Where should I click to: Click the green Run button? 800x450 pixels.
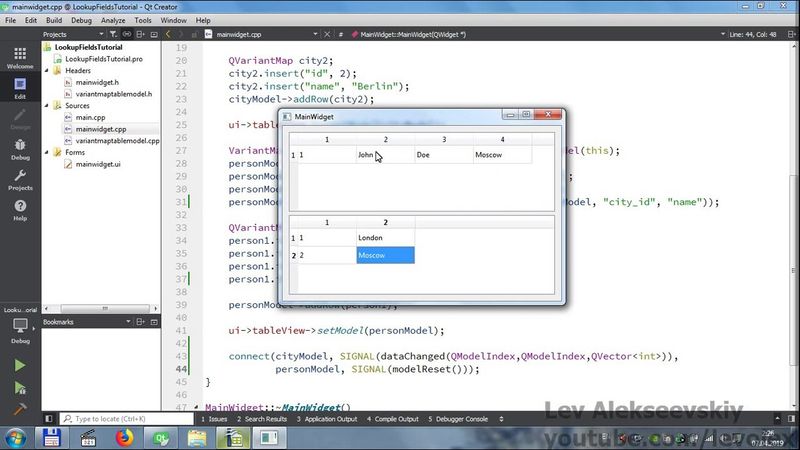(x=20, y=366)
